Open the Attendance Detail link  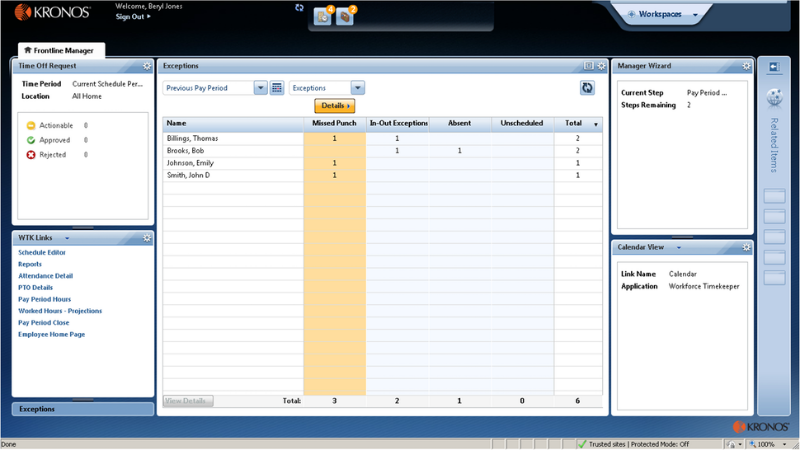tap(45, 276)
